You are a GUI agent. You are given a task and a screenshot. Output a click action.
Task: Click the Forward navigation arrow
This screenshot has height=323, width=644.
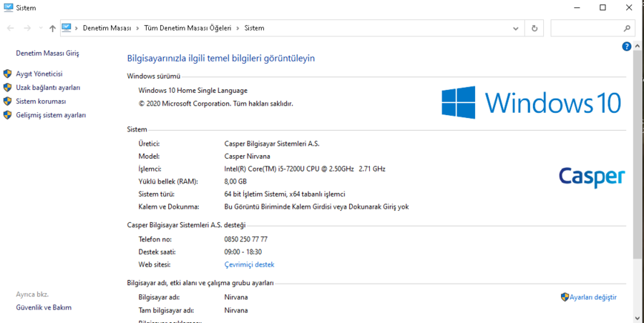point(27,29)
